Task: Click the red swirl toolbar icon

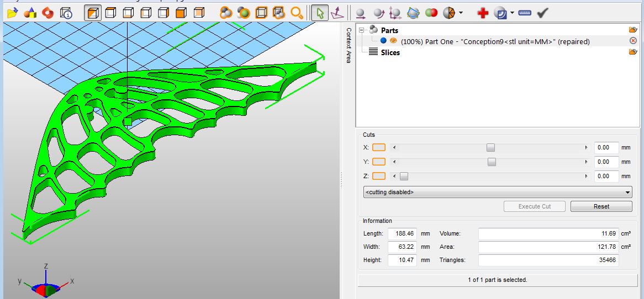Action: click(47, 13)
